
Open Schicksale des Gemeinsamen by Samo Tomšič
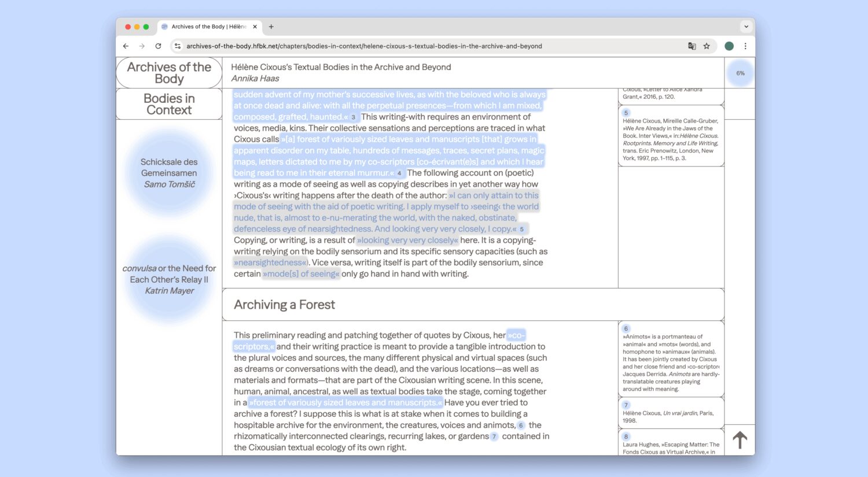pyautogui.click(x=169, y=173)
